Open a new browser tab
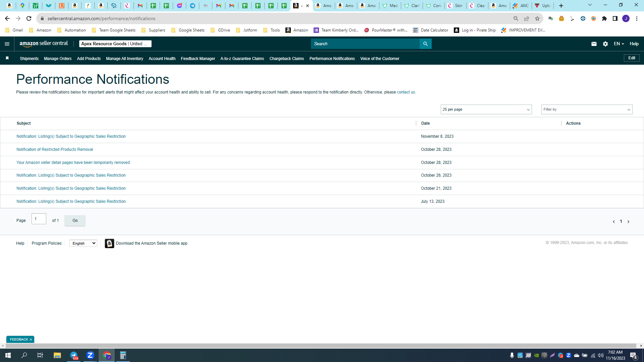The height and width of the screenshot is (362, 644). pos(561,6)
